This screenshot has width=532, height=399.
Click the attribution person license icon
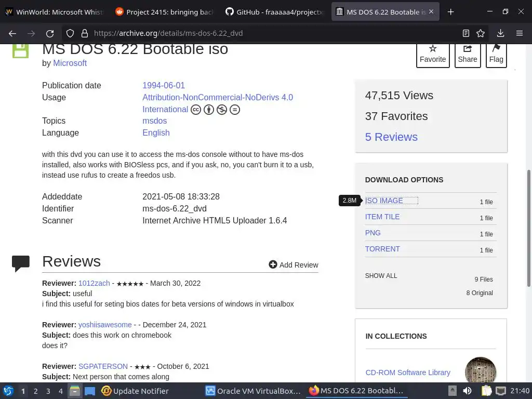[209, 110]
